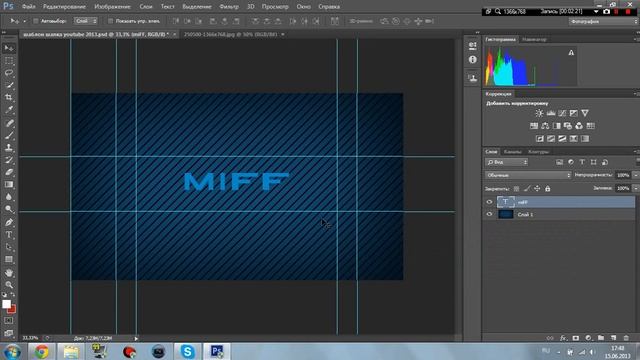Add a Photo Filter adjustment
Screen dimensions: 640x360
[568, 126]
